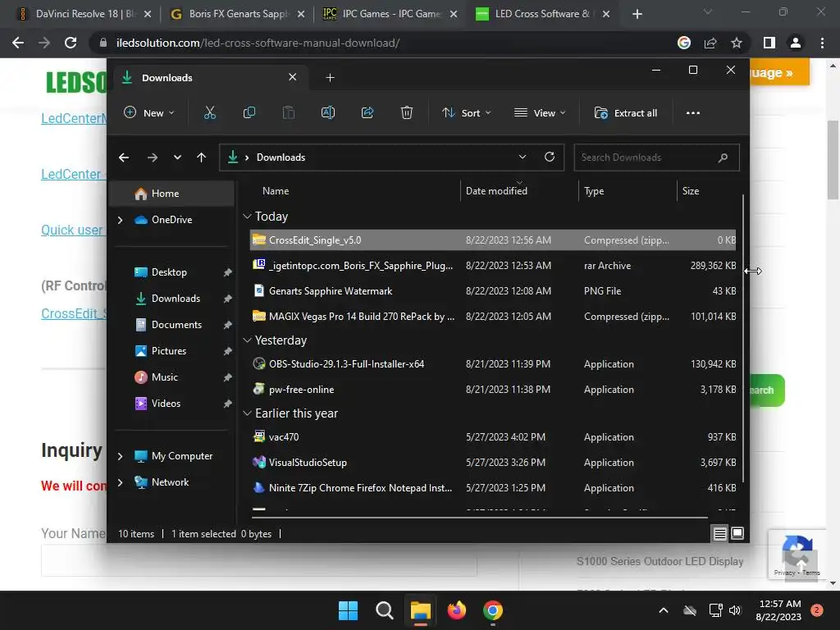Open a new Chrome tab
The image size is (840, 630).
click(x=637, y=14)
